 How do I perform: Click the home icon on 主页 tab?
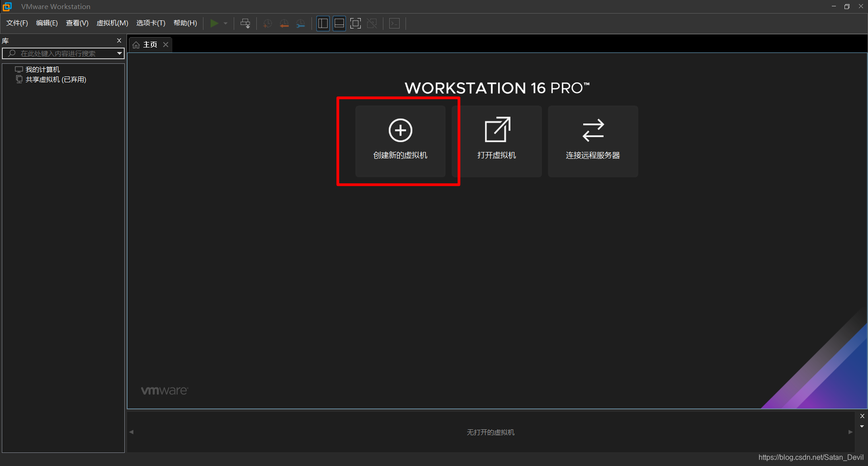point(136,45)
